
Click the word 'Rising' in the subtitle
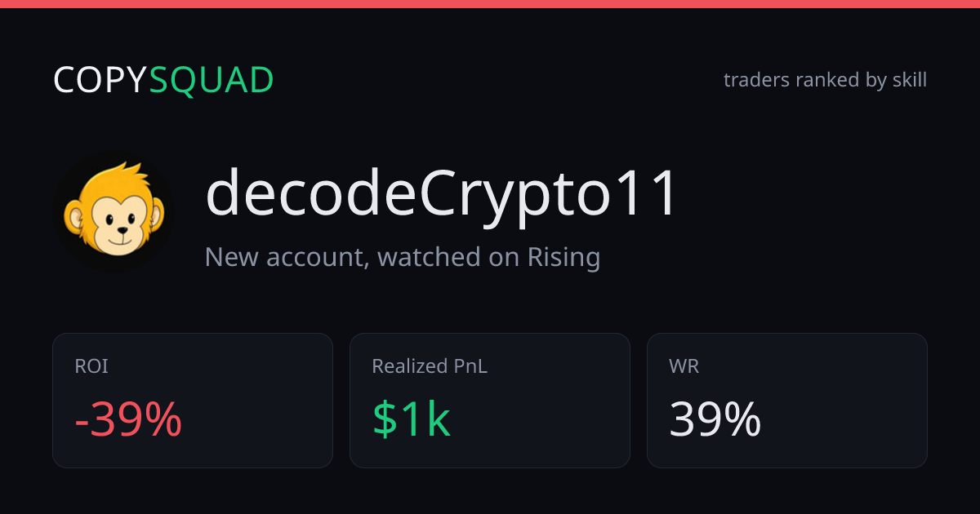pyautogui.click(x=563, y=258)
